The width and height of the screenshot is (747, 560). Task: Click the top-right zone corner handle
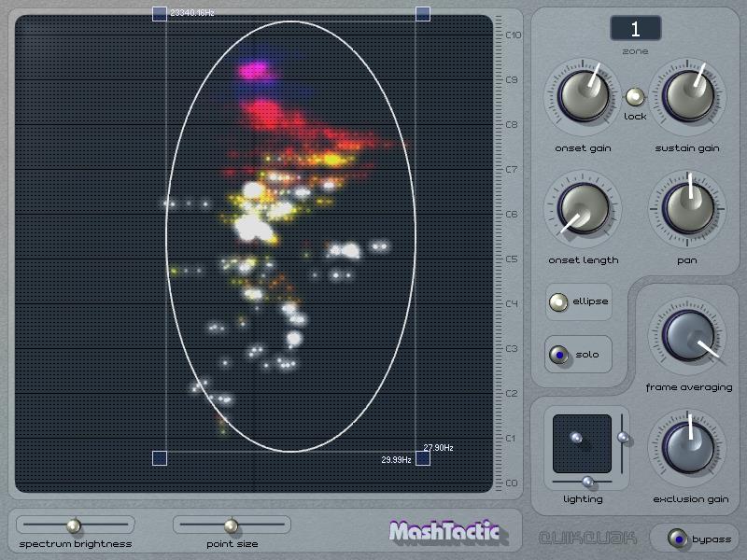click(x=423, y=14)
